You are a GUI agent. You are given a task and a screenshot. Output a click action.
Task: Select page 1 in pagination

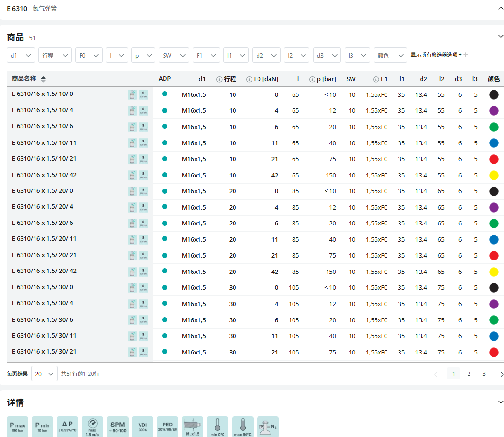point(454,374)
